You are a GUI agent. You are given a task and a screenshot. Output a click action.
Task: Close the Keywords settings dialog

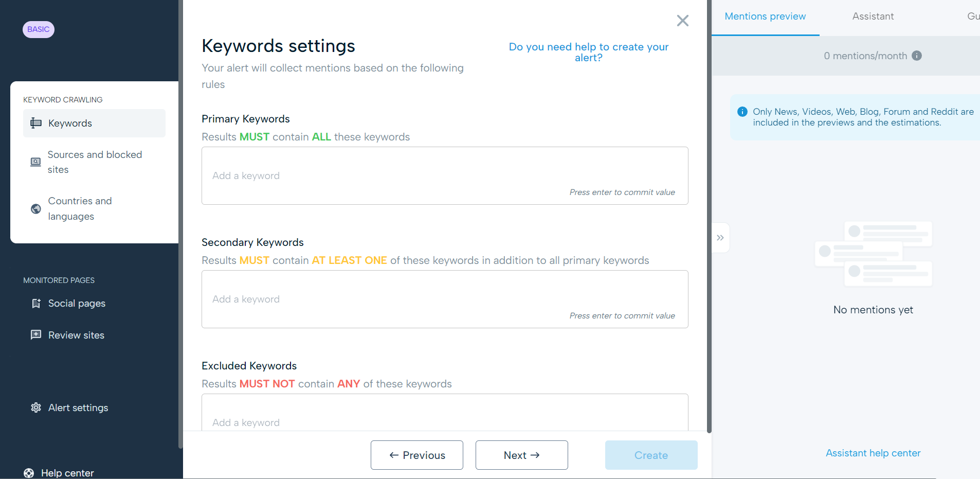click(x=682, y=21)
